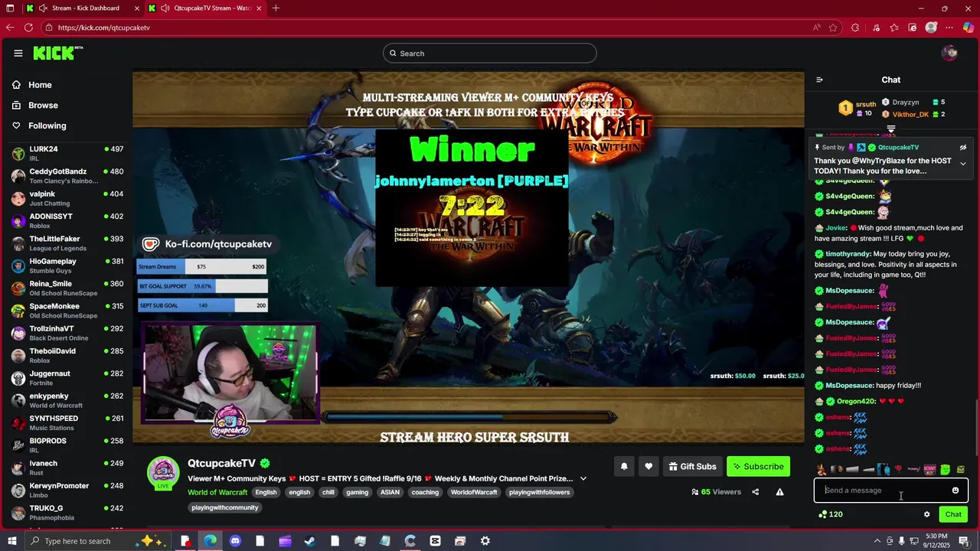Open TheLittleFaker channel in sidebar

pyautogui.click(x=67, y=243)
